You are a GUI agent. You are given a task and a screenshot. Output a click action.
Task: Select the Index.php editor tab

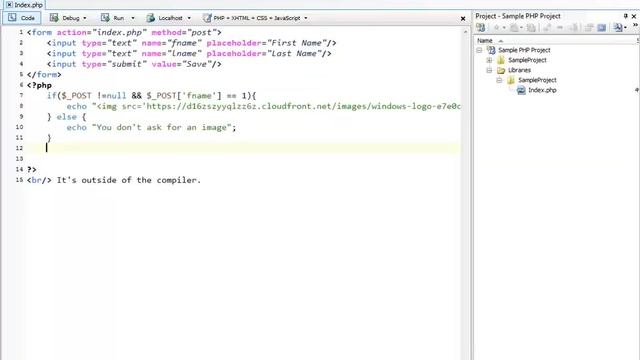24,5
